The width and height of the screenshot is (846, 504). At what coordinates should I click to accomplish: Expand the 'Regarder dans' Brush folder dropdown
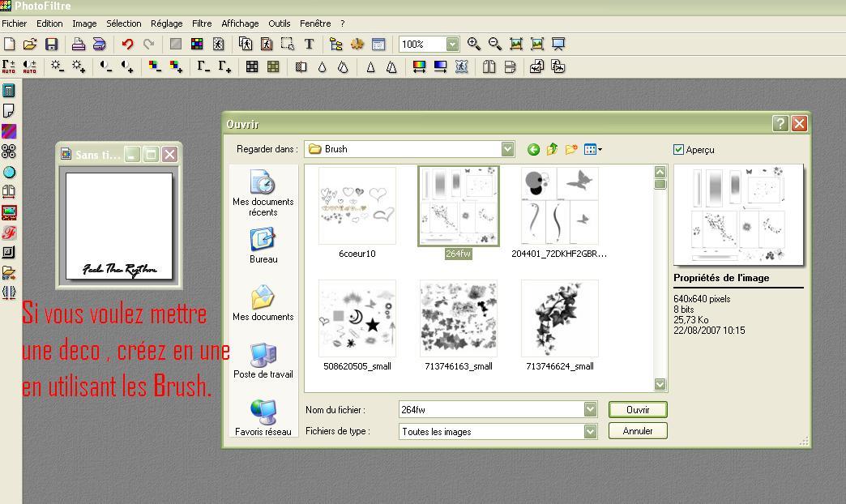click(x=508, y=149)
